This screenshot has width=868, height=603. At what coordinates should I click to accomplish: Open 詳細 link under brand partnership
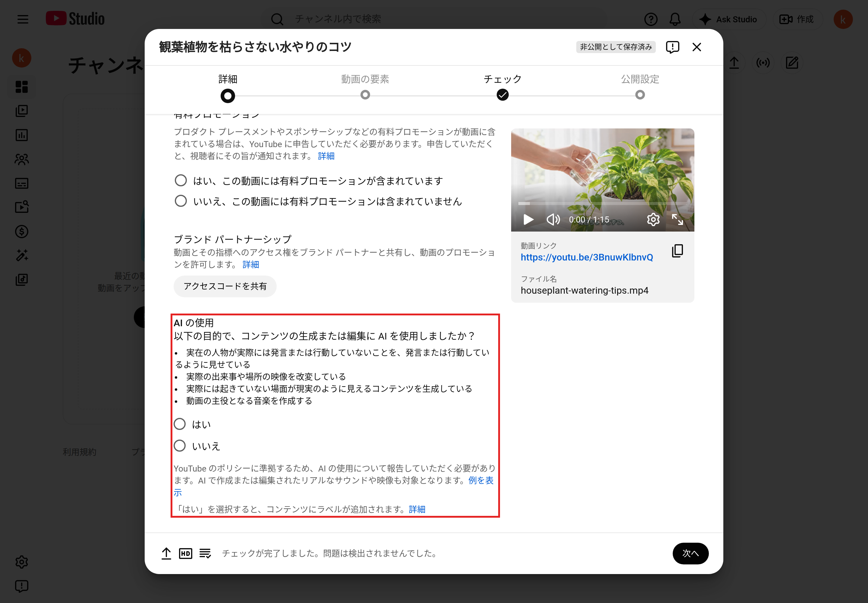pos(250,264)
